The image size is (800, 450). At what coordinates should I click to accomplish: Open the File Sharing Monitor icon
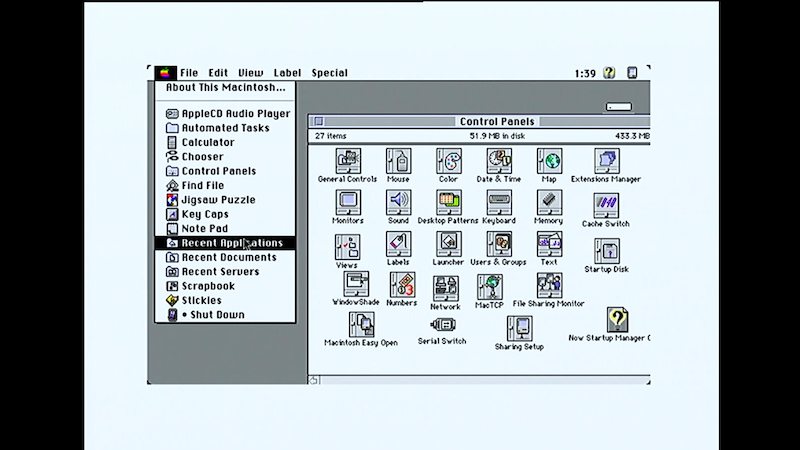point(549,285)
